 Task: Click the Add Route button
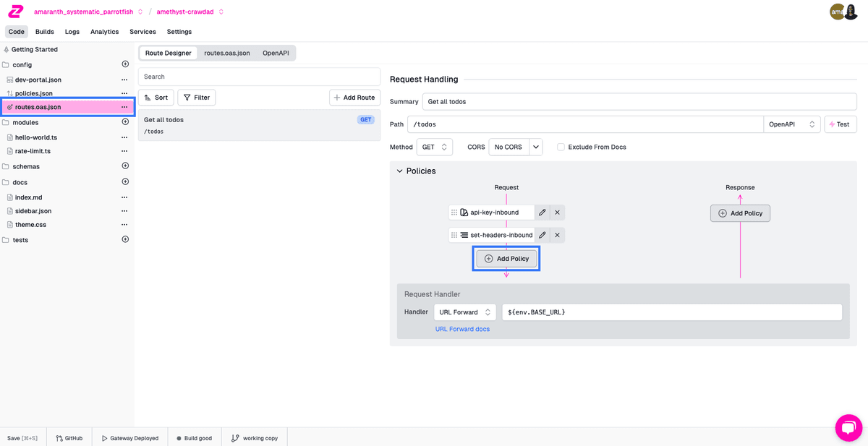(x=354, y=98)
